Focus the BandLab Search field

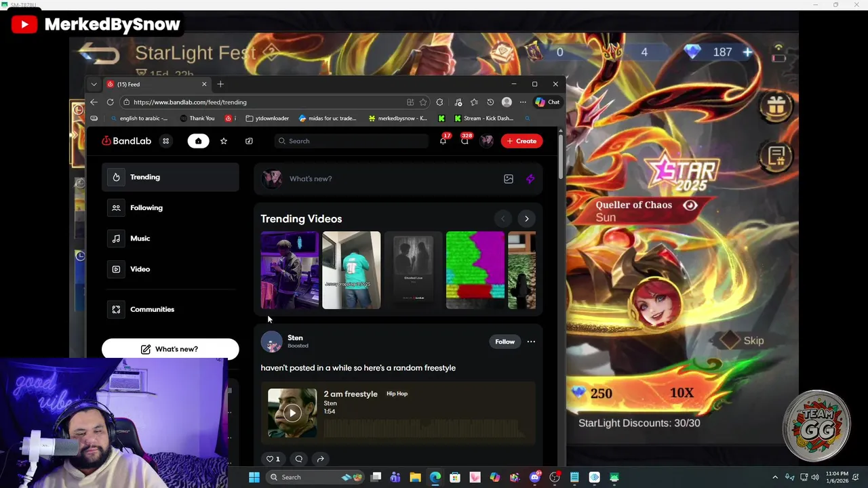pyautogui.click(x=351, y=141)
